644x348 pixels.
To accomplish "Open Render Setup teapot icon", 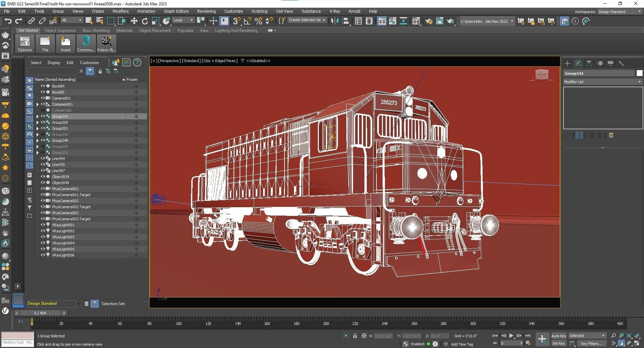I will [x=429, y=21].
